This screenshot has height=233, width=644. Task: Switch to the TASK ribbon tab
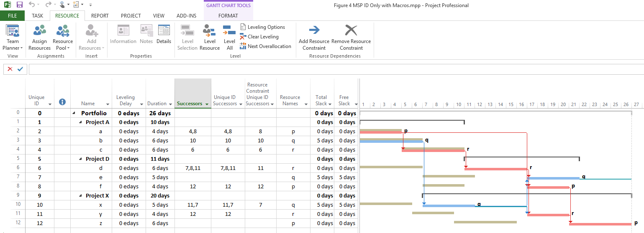[37, 16]
